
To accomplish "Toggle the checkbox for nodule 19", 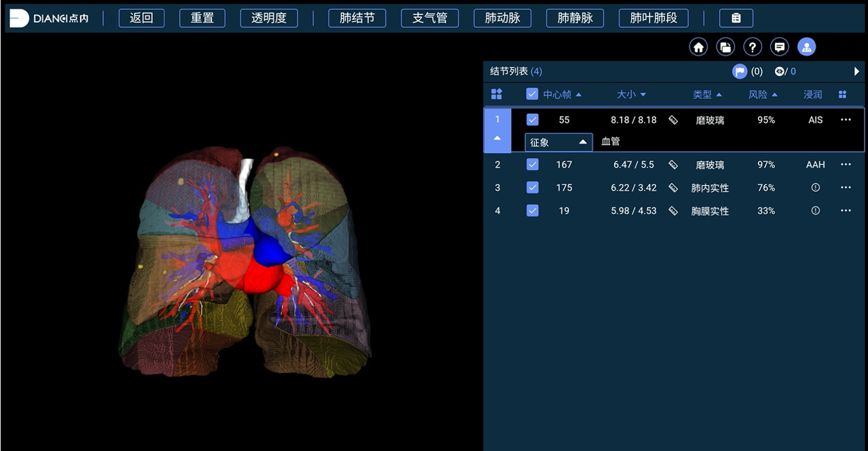I will click(533, 210).
